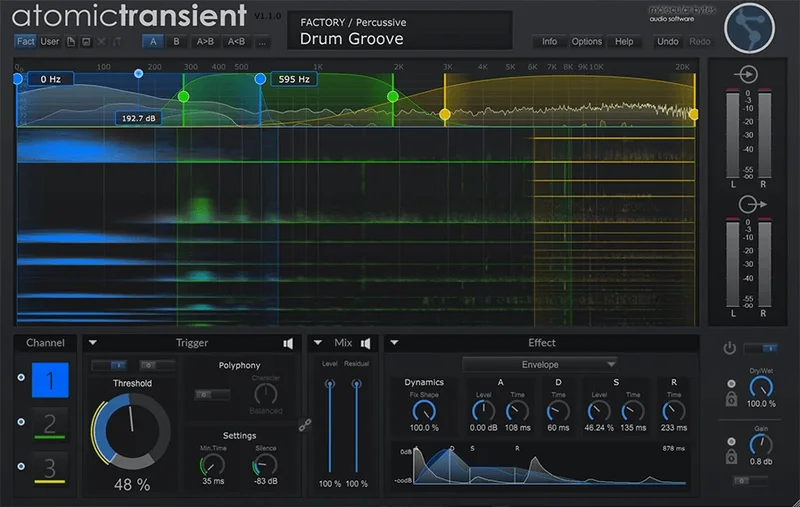Select channel 2 tab

[50, 423]
